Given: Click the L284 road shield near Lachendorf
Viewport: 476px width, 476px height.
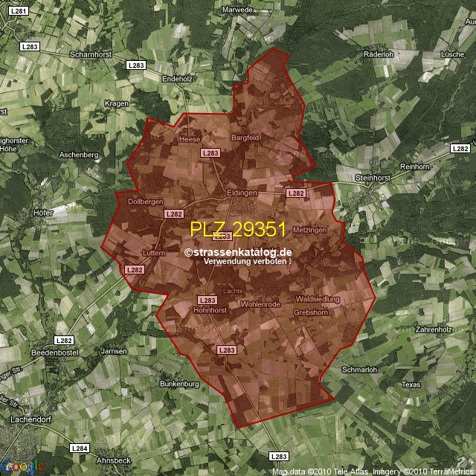Looking at the screenshot, I should coord(80,448).
